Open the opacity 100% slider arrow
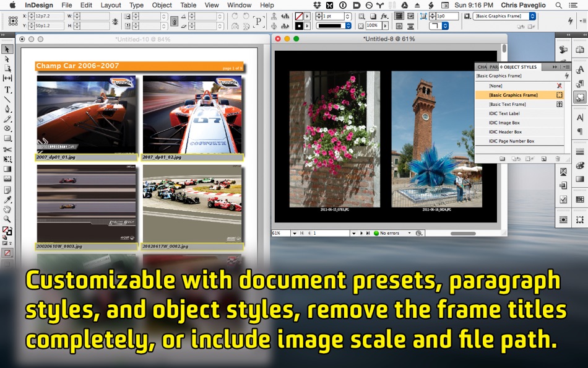Screen dimensions: 588x368 pyautogui.click(x=385, y=26)
